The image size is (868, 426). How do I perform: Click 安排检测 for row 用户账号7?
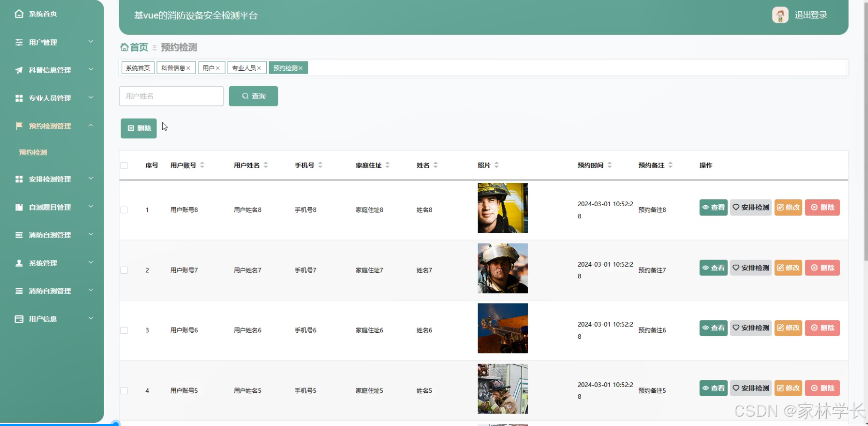(751, 268)
